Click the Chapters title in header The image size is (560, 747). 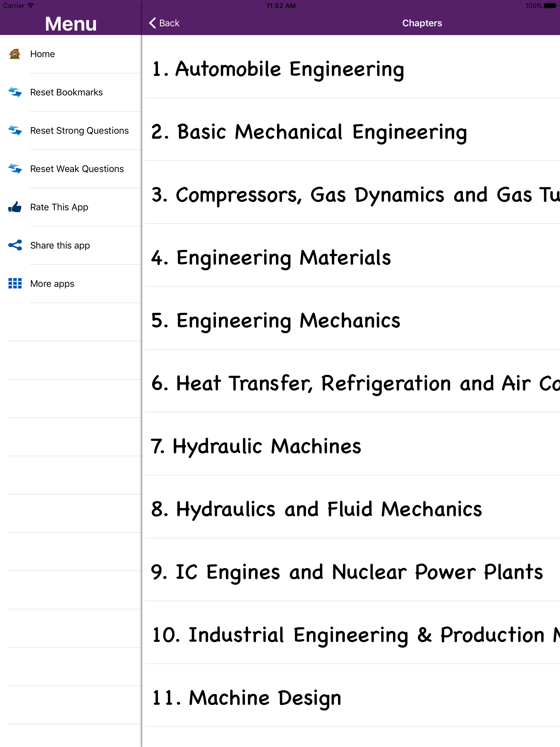pos(422,23)
